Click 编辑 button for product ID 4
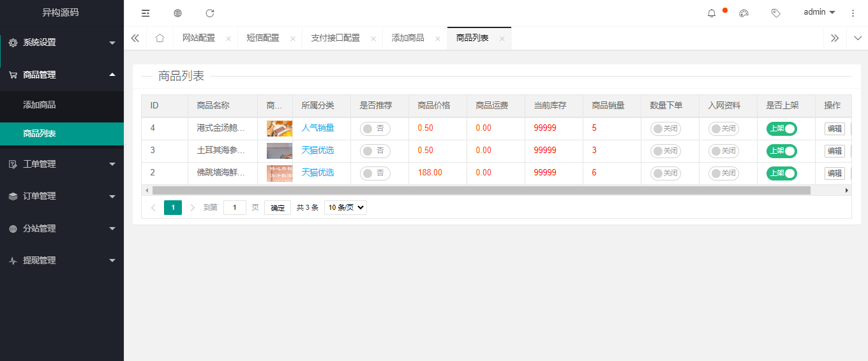 [834, 128]
